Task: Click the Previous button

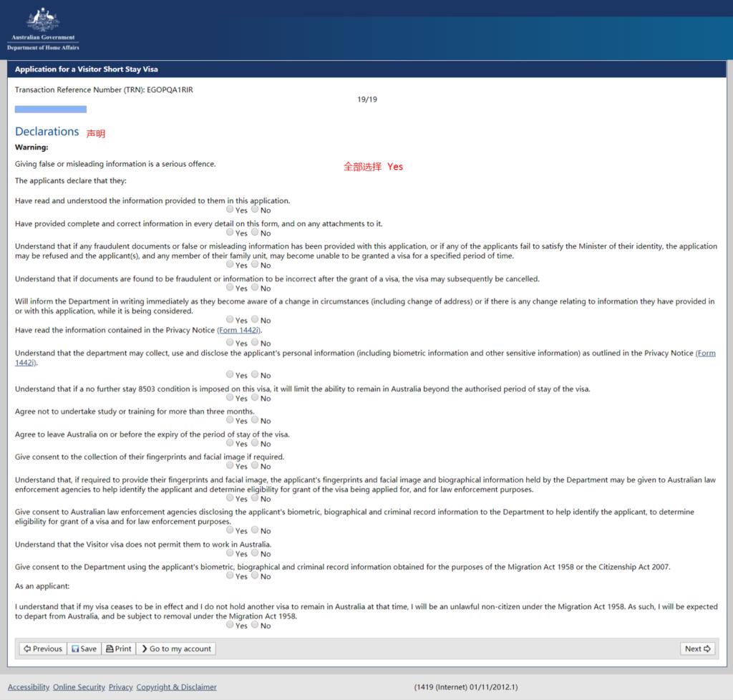Action: tap(43, 648)
